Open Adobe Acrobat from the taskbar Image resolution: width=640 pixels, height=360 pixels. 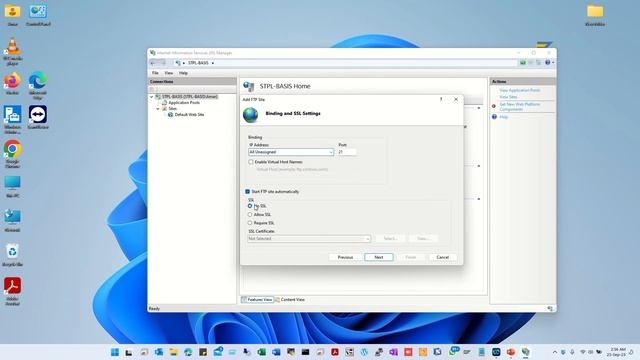click(x=335, y=352)
